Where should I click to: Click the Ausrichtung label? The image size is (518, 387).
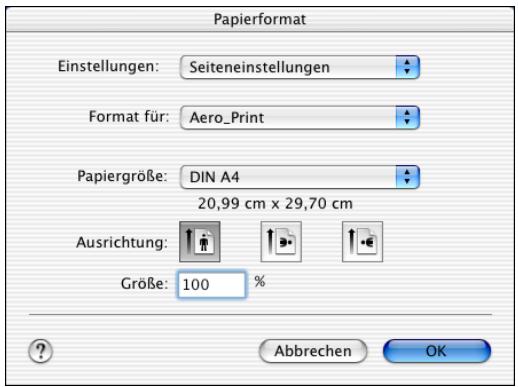(x=122, y=242)
